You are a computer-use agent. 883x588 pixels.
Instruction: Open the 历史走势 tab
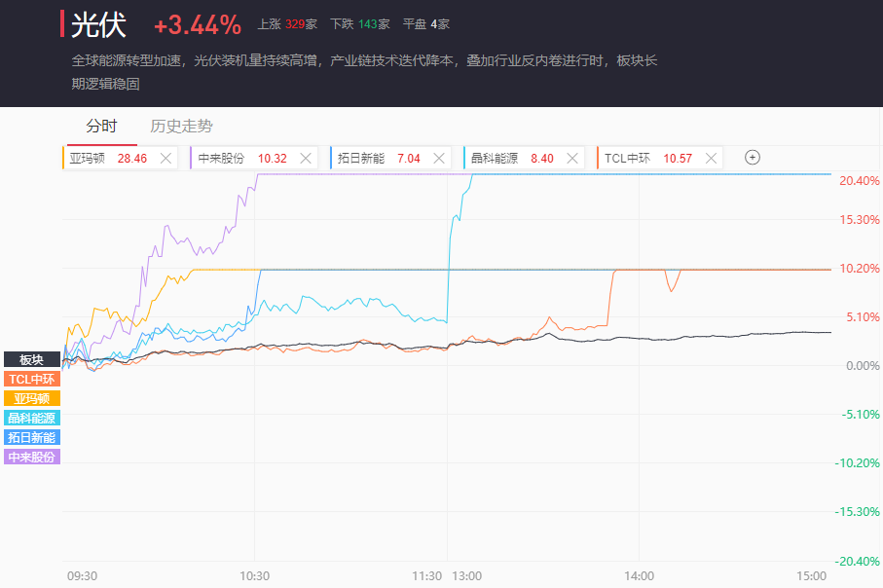(x=181, y=126)
